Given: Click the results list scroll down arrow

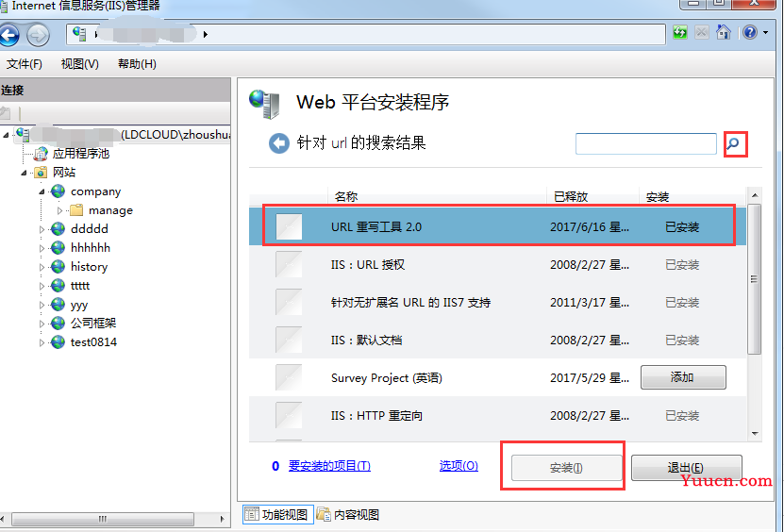Looking at the screenshot, I should click(x=755, y=434).
